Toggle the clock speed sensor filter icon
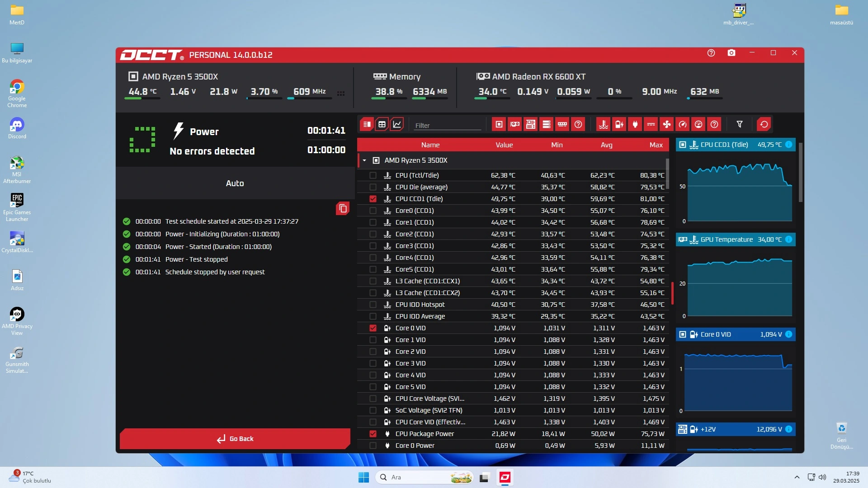This screenshot has height=488, width=868. click(x=683, y=124)
